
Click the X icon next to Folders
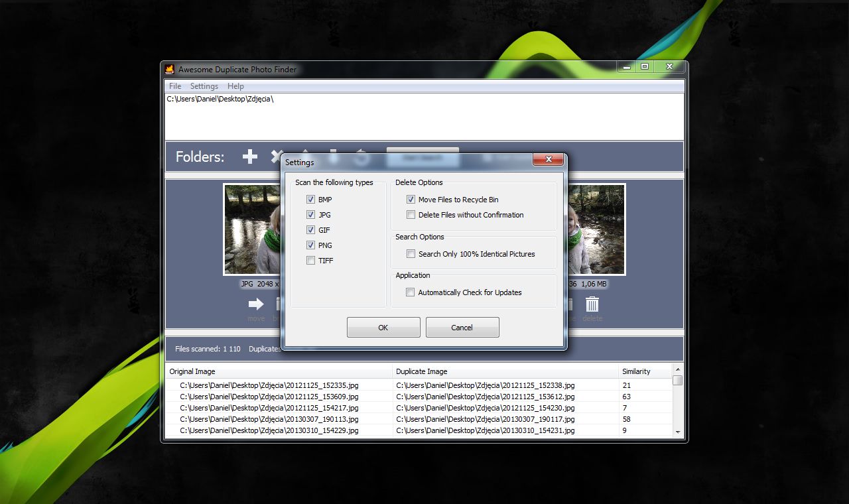tap(275, 157)
